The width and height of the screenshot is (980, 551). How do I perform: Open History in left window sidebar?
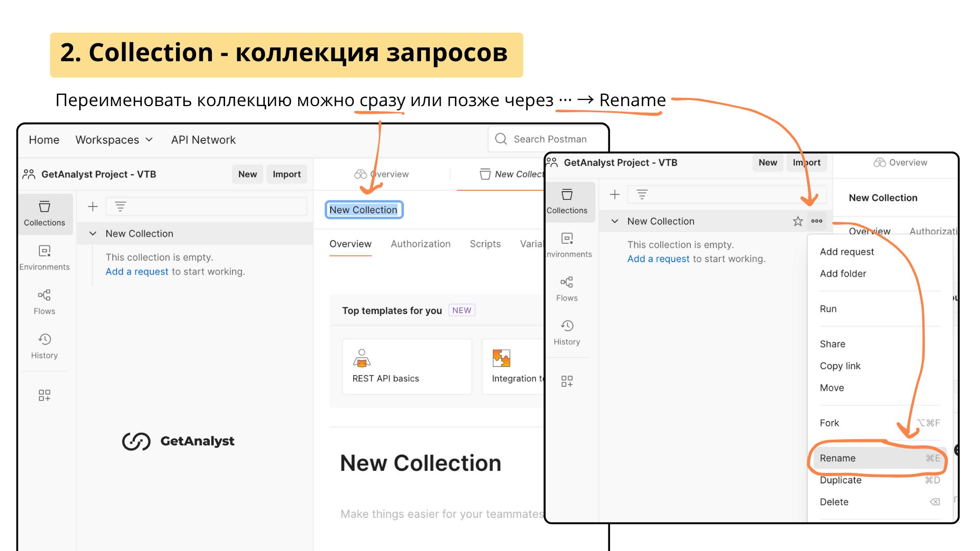pos(44,346)
